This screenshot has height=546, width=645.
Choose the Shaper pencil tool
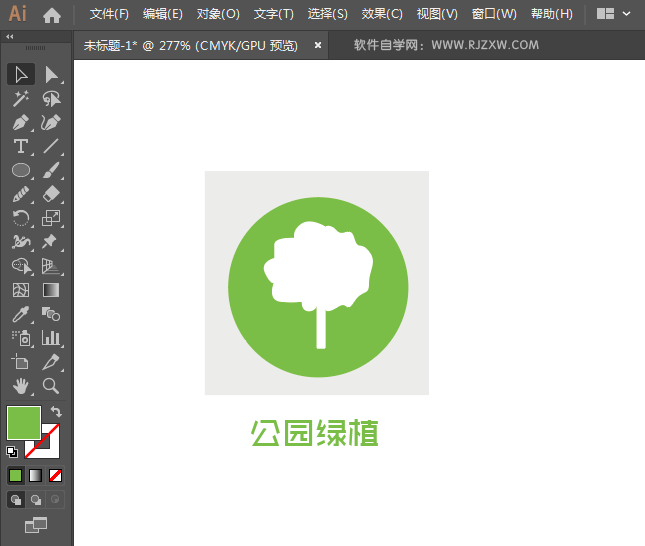point(21,194)
